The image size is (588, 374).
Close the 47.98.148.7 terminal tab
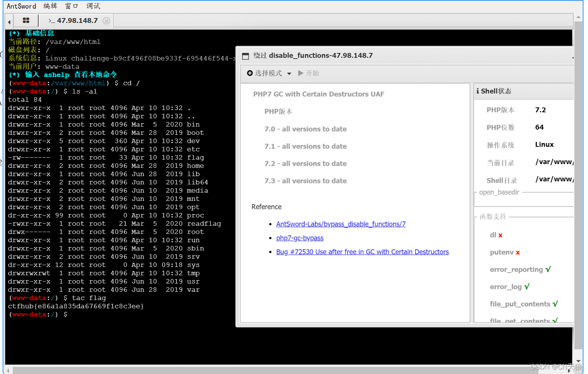[106, 21]
